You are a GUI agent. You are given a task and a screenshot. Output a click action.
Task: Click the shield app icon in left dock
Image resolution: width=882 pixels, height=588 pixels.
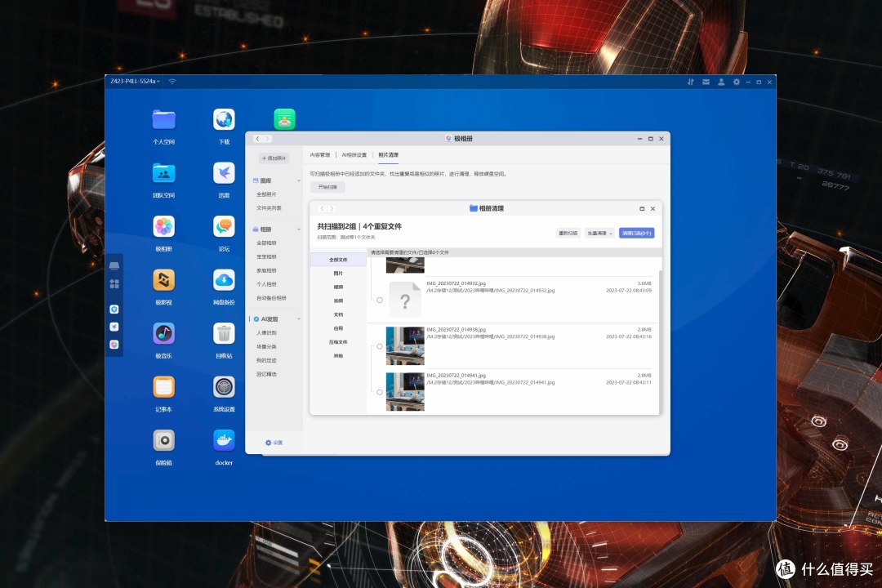click(x=114, y=309)
